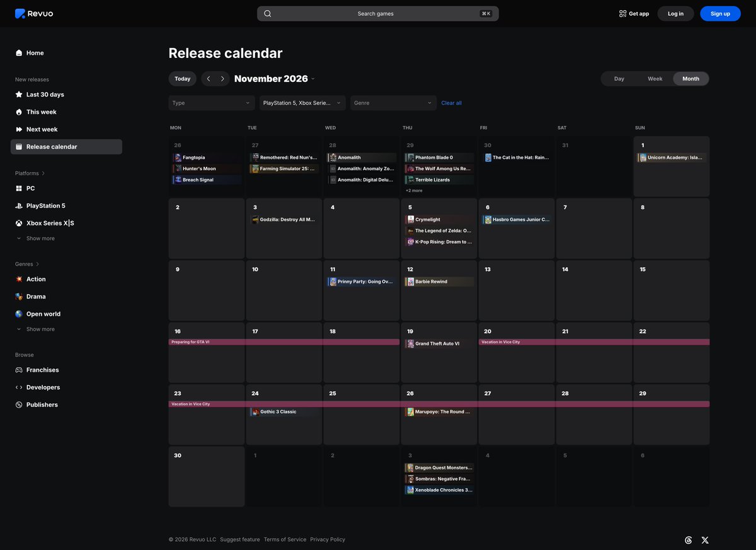Open Unicorn Academy entry
756x550 pixels.
672,158
